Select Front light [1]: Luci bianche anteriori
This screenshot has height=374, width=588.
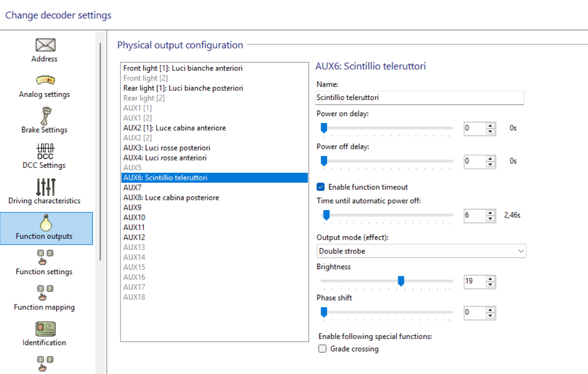click(x=214, y=68)
